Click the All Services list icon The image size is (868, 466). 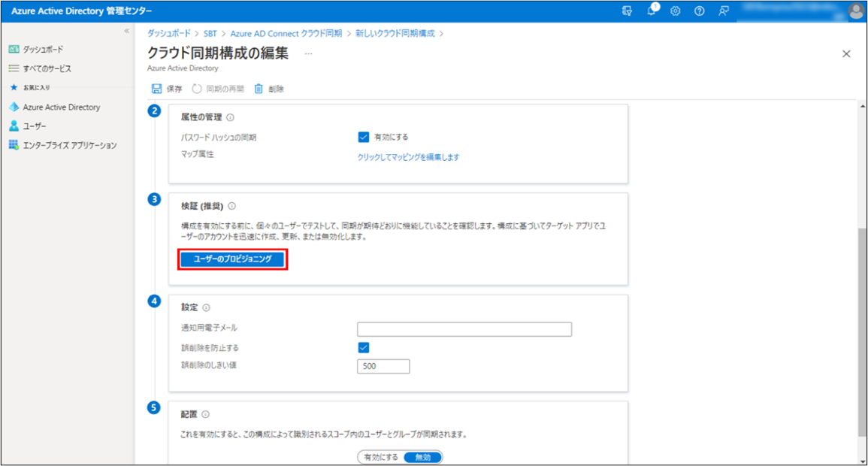point(14,68)
